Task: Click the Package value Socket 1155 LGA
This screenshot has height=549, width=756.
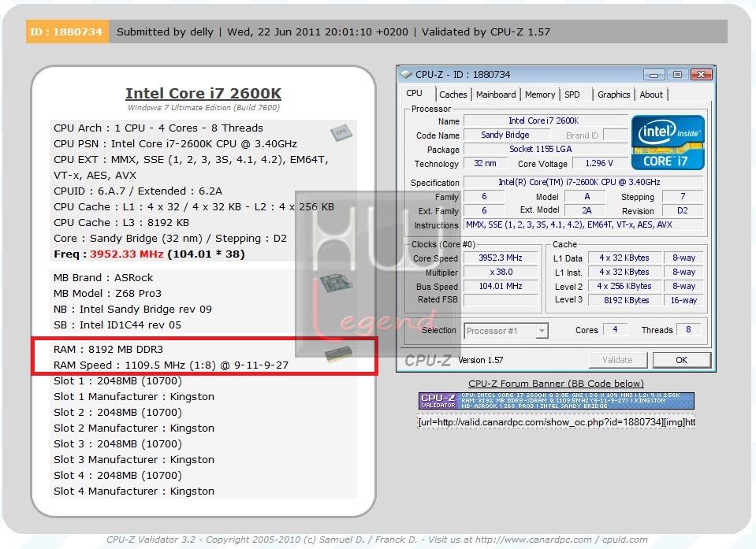Action: click(x=546, y=149)
